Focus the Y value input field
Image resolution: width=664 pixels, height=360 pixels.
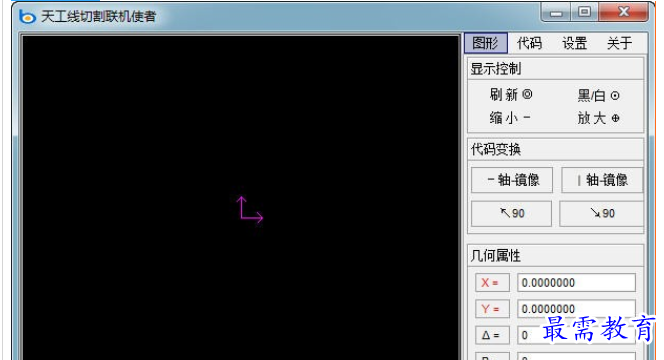coord(576,309)
